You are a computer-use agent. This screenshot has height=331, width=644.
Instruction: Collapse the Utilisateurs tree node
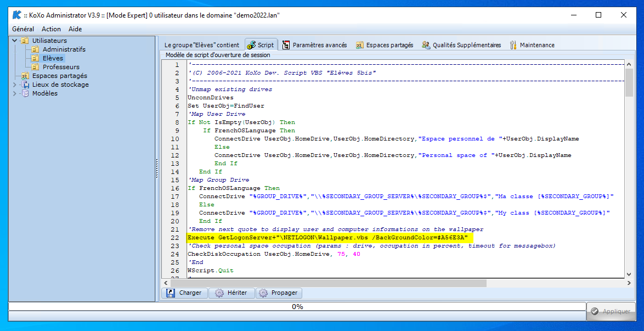(15, 41)
